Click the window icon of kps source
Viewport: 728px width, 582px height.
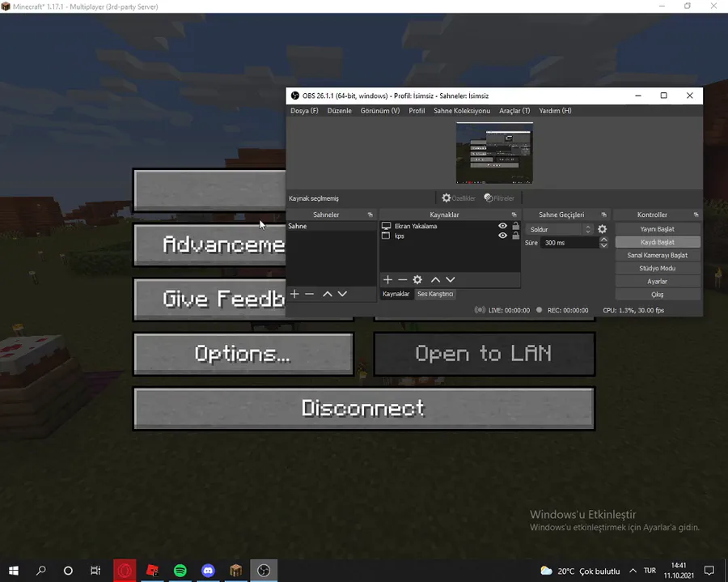pos(385,236)
